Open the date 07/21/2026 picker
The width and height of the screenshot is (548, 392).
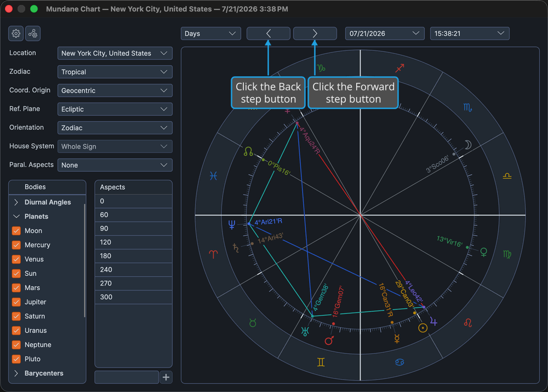385,33
